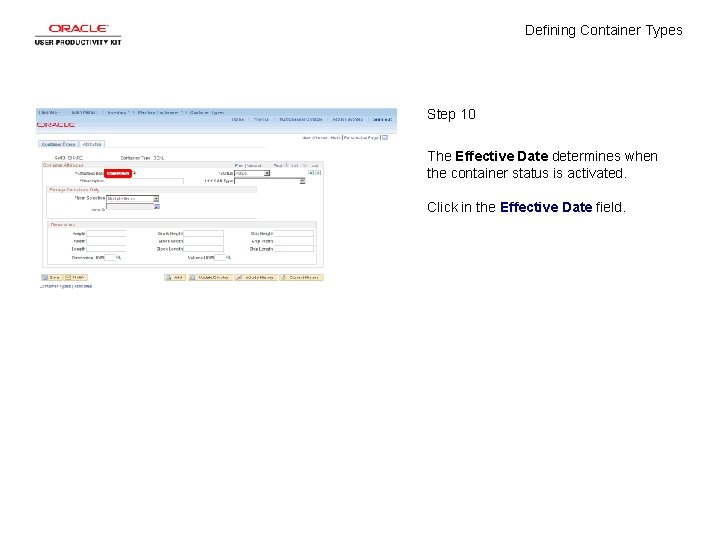The width and height of the screenshot is (720, 540).
Task: Click the Correct History button
Action: 302,277
